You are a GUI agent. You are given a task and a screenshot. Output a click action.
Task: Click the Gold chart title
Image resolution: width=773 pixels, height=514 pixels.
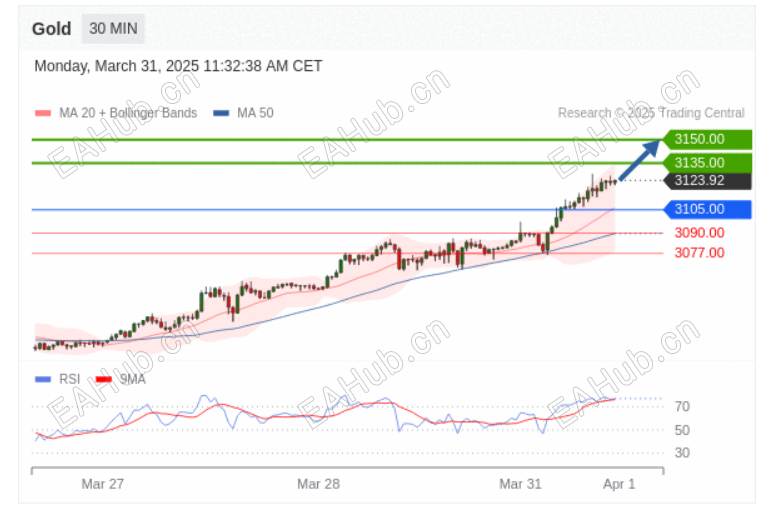pos(51,29)
